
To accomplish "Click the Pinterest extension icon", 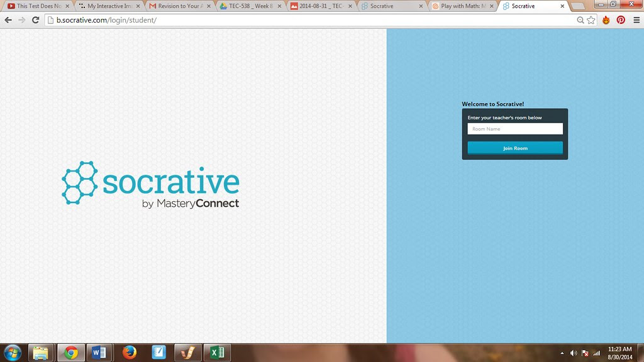I will click(621, 20).
